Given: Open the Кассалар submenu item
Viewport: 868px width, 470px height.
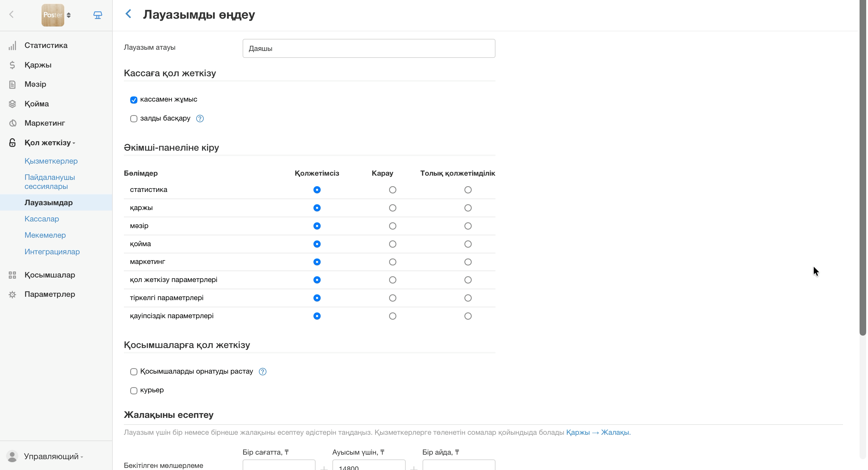Looking at the screenshot, I should 42,219.
